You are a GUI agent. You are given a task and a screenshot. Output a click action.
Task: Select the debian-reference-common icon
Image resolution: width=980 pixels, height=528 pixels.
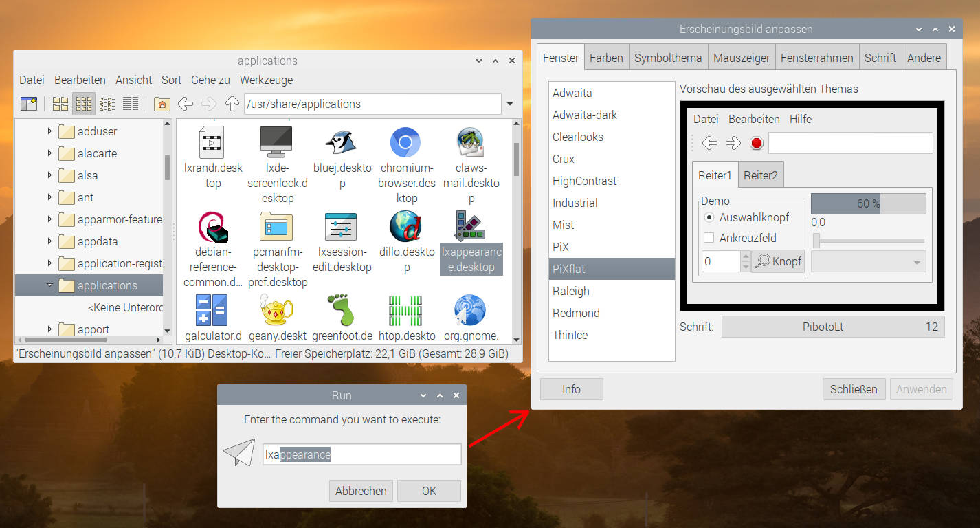pos(212,227)
